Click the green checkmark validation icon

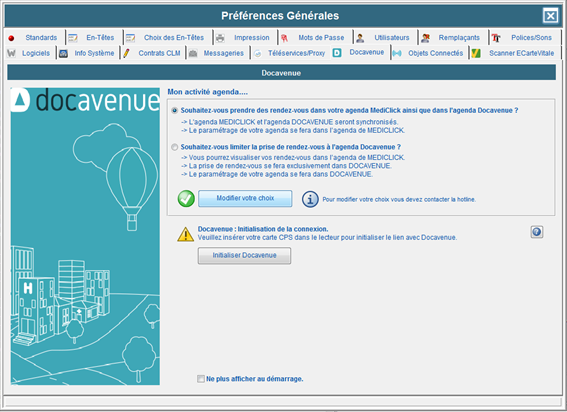(x=186, y=199)
